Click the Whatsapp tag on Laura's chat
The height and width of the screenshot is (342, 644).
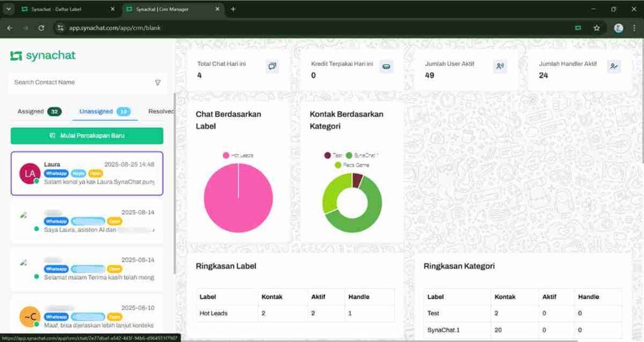point(56,174)
